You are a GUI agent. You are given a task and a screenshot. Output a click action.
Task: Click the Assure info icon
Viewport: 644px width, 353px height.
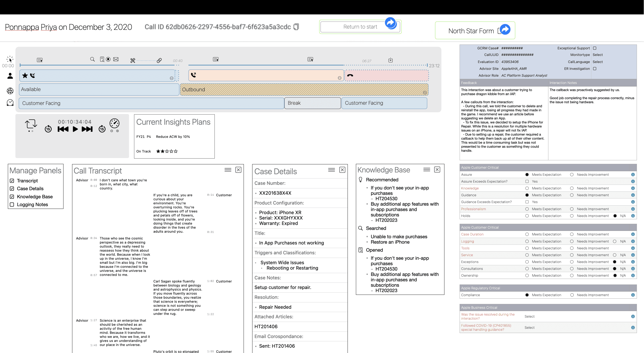(633, 175)
